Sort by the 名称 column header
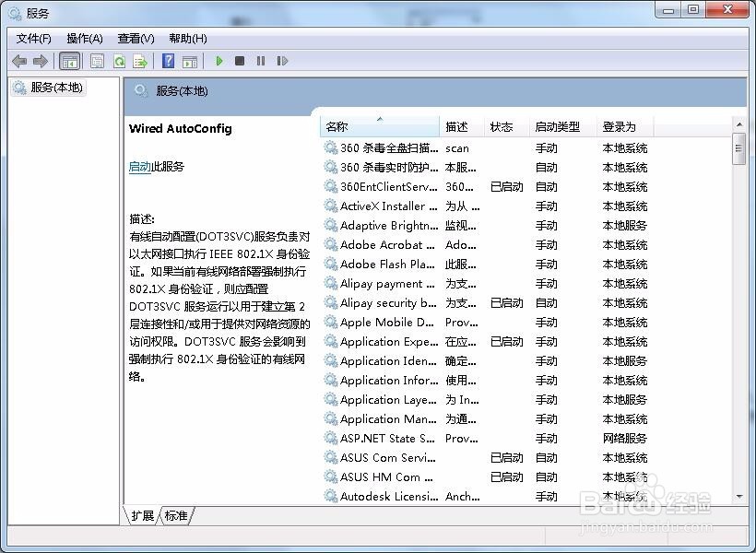This screenshot has width=756, height=553. coord(380,127)
